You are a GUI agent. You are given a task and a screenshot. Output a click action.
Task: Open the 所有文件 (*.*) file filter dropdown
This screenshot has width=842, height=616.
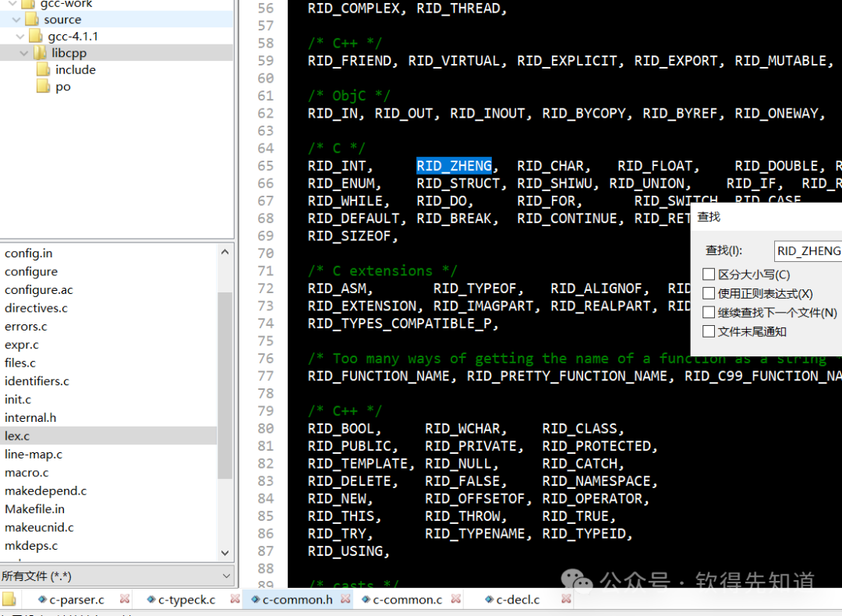[225, 575]
